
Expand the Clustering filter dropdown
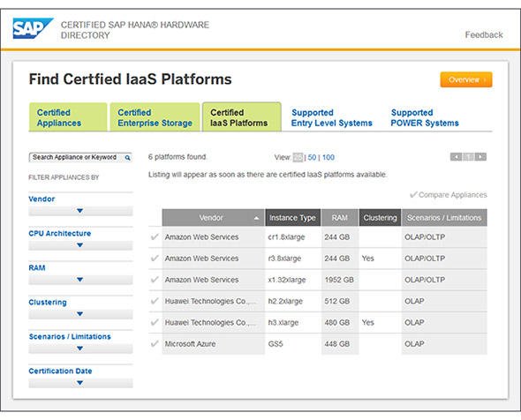pos(80,314)
